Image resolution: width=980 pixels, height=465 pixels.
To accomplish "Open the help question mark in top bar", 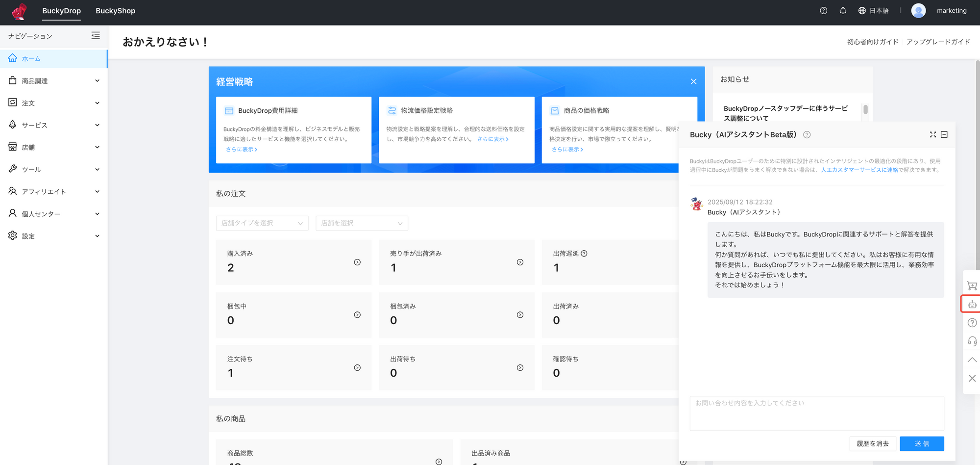I will pos(824,11).
